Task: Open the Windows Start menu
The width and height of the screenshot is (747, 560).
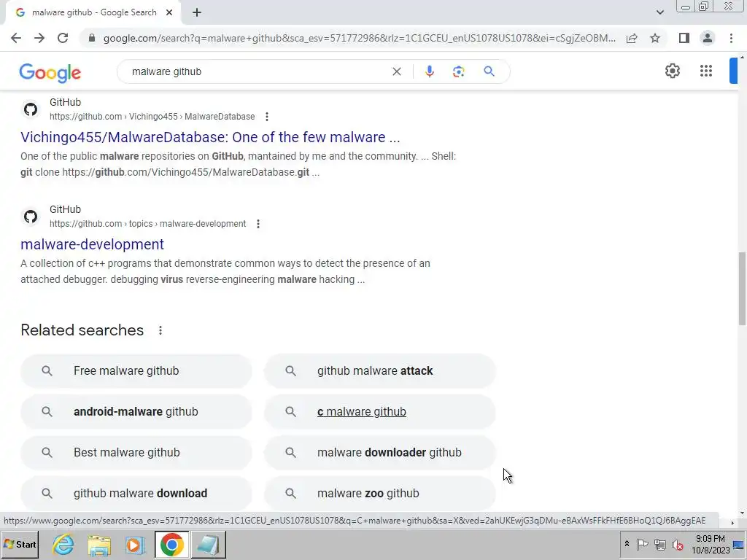Action: coord(20,544)
